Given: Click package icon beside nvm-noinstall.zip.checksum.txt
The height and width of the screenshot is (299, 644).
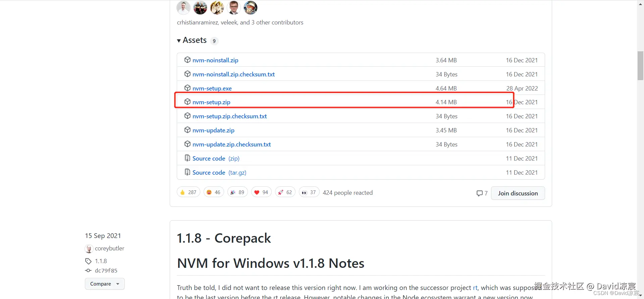Looking at the screenshot, I should tap(187, 74).
